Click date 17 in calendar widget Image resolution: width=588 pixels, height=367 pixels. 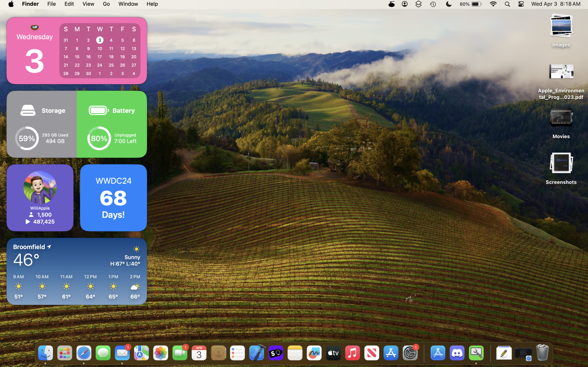pyautogui.click(x=100, y=57)
